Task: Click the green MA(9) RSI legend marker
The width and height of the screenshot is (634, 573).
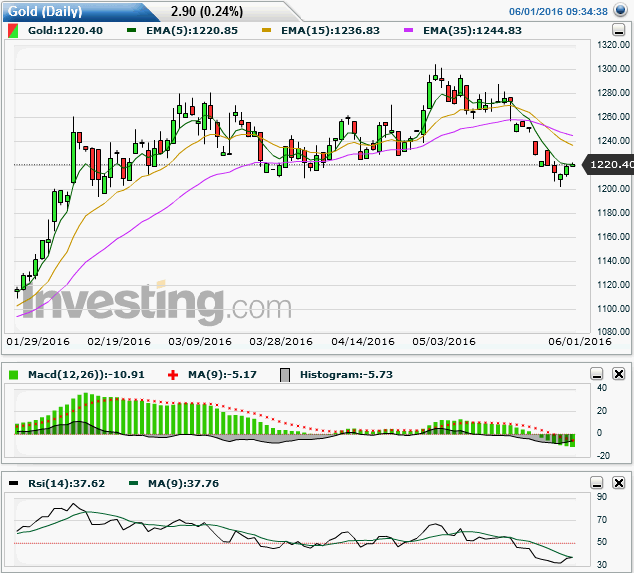Action: [x=133, y=483]
